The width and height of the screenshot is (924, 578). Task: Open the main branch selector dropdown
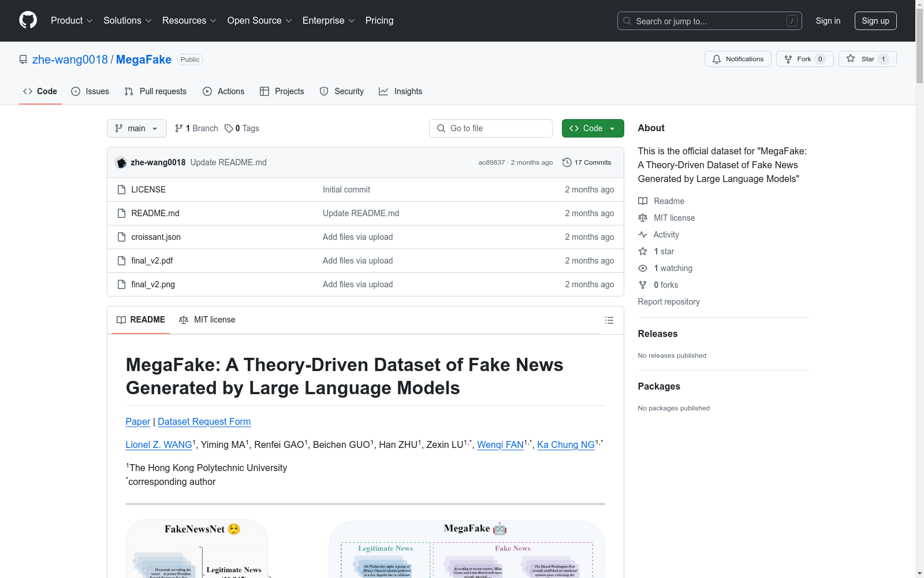click(137, 128)
